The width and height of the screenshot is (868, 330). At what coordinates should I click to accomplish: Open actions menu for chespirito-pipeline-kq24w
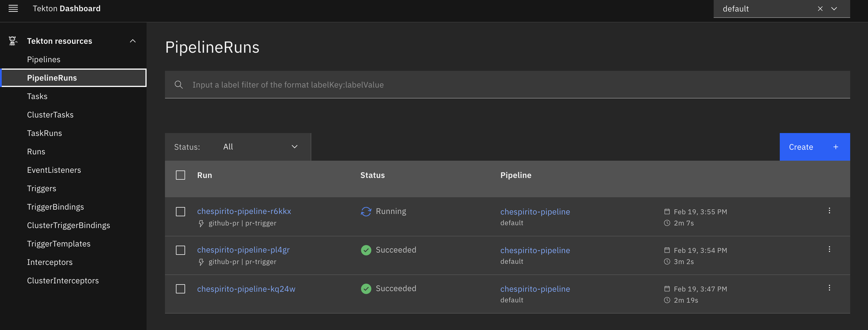(x=829, y=288)
